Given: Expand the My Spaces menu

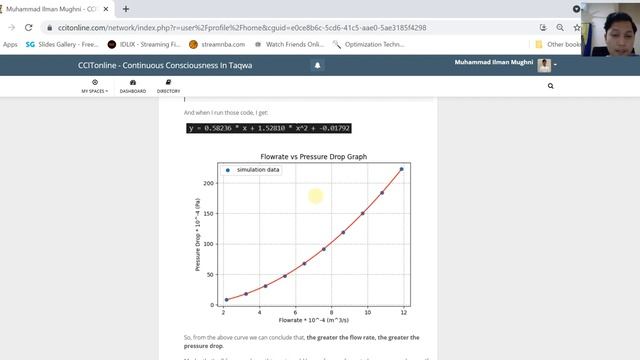Looking at the screenshot, I should (95, 86).
